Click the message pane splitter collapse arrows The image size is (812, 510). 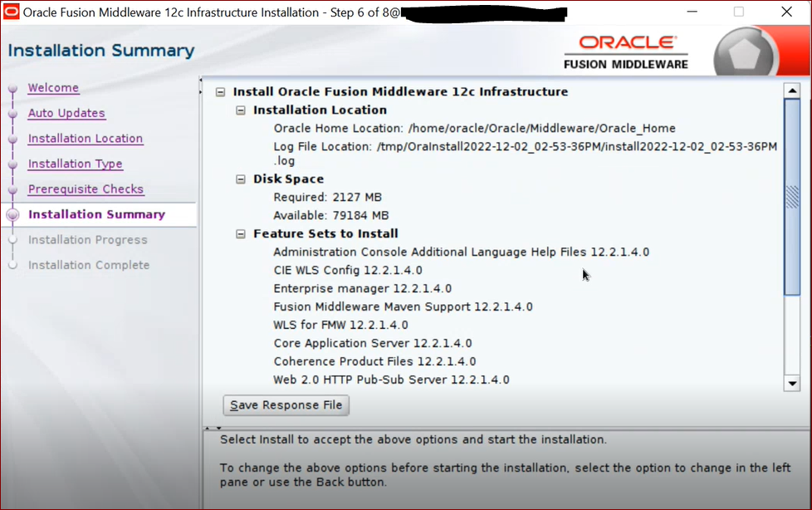coord(213,428)
